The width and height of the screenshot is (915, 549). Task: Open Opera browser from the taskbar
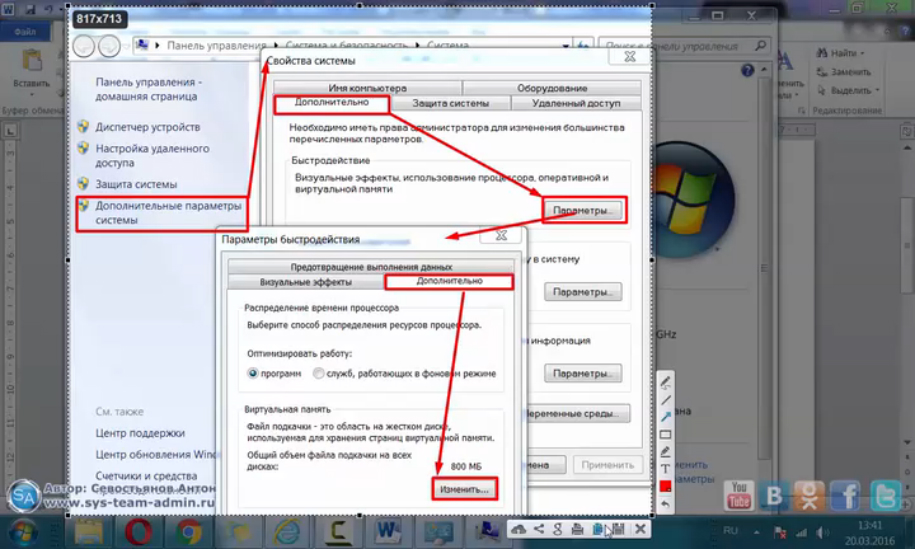tap(138, 532)
